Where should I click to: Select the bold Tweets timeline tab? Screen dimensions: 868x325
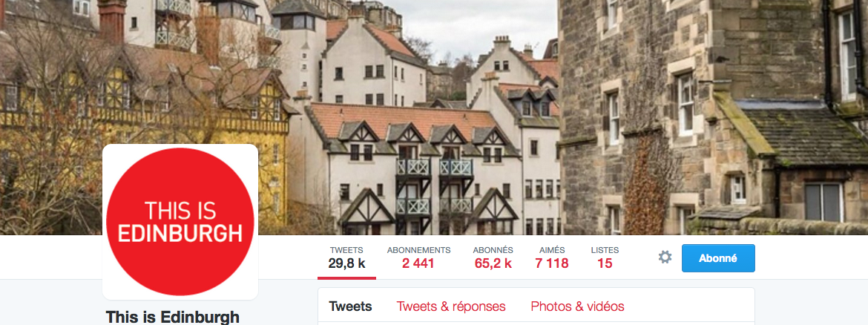click(350, 306)
